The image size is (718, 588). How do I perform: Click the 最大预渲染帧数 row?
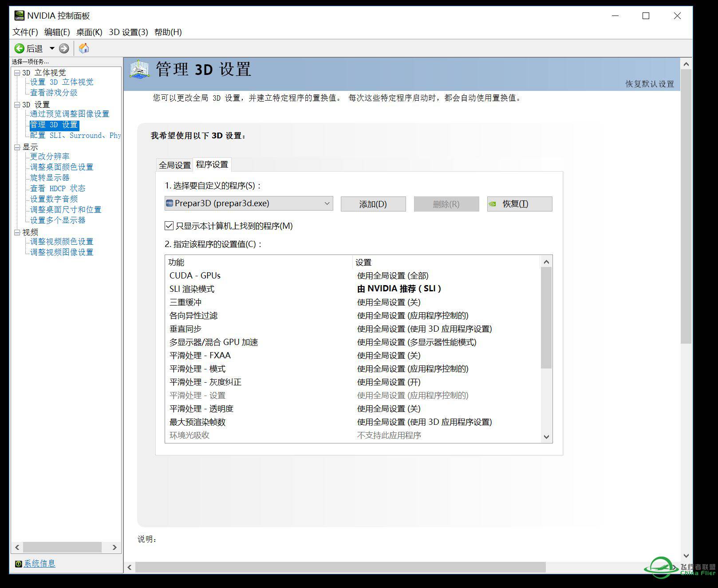click(x=353, y=422)
